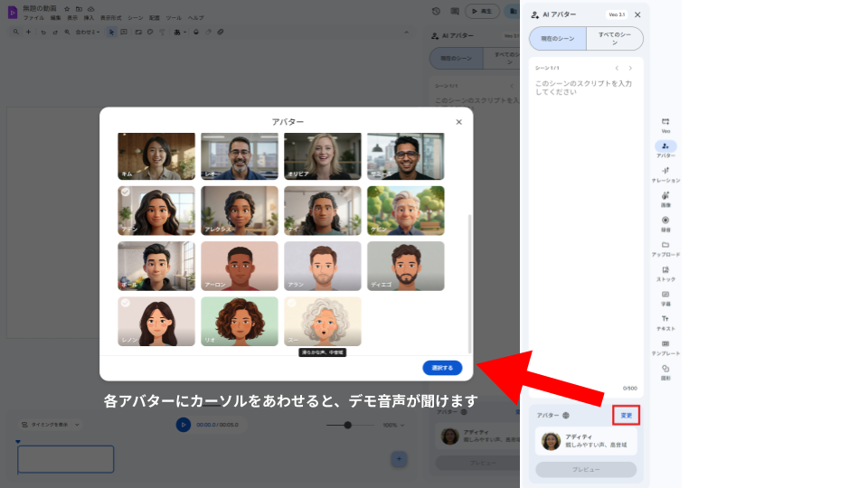Go to previous scene with left chevron
Screen dimensions: 868x488
(x=616, y=68)
